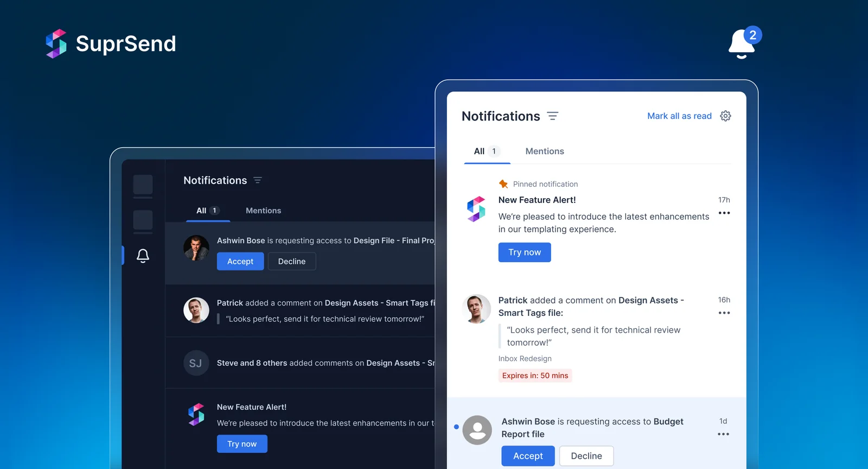This screenshot has height=469, width=868.
Task: Click Try now in dark panel
Action: coord(242,444)
